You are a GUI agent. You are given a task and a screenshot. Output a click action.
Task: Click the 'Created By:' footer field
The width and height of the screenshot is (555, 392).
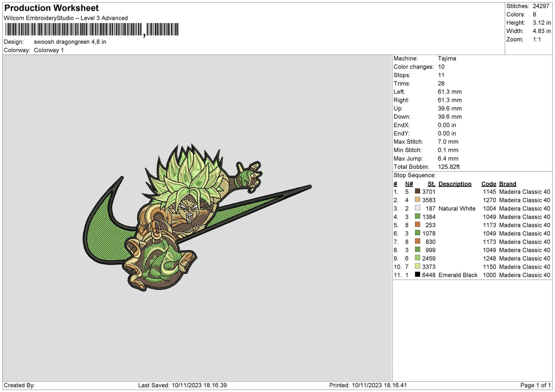coord(19,386)
